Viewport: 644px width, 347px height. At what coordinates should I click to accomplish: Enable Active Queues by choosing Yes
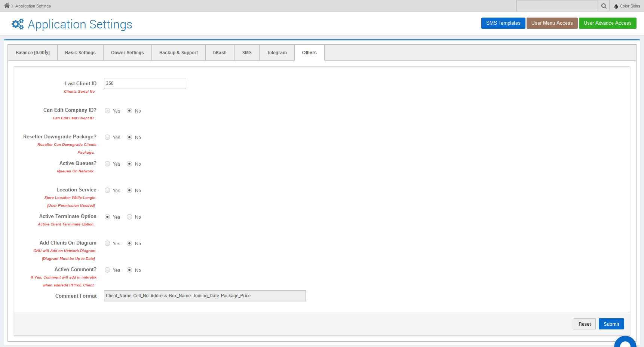(107, 164)
